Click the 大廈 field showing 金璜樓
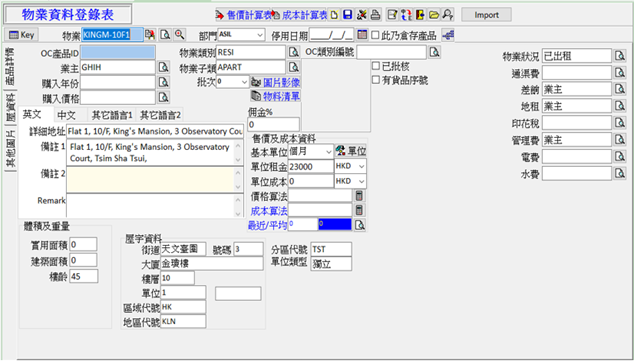The height and width of the screenshot is (361, 634). pyautogui.click(x=212, y=263)
